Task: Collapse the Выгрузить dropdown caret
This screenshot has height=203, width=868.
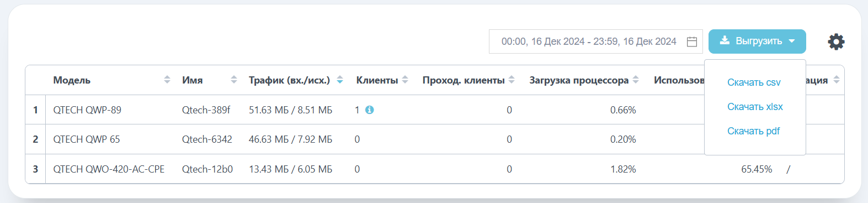Action: (x=792, y=41)
